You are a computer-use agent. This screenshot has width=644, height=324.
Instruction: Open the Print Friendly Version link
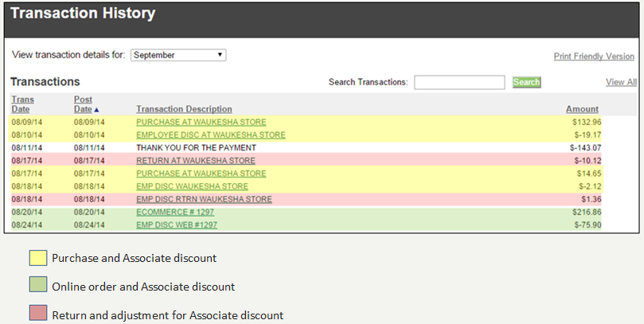click(594, 57)
